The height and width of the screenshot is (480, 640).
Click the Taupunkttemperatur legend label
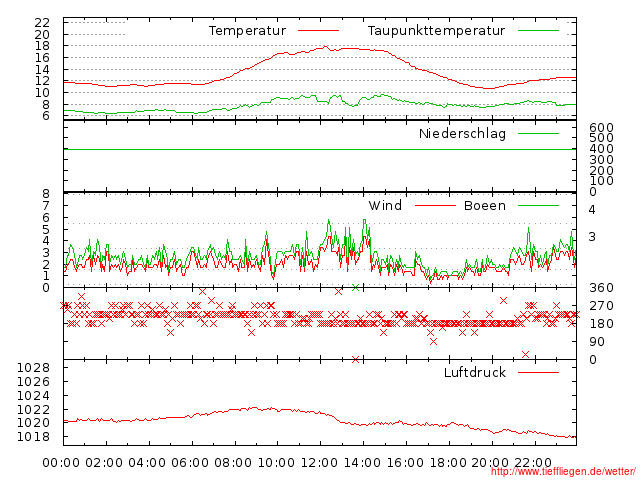pyautogui.click(x=436, y=31)
